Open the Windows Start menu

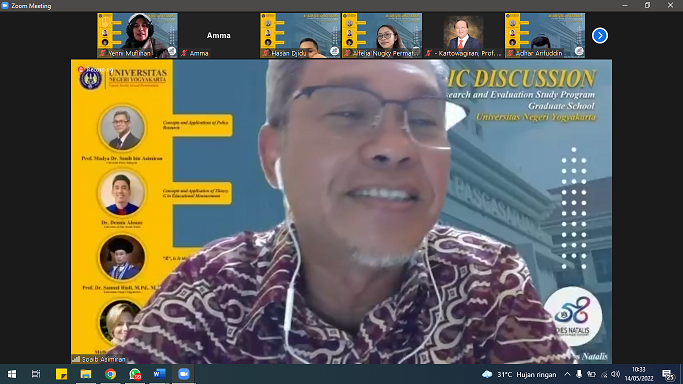[12, 374]
